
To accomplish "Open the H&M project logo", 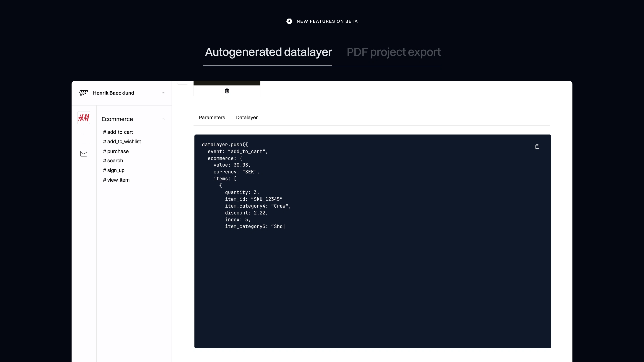I will pos(84,118).
